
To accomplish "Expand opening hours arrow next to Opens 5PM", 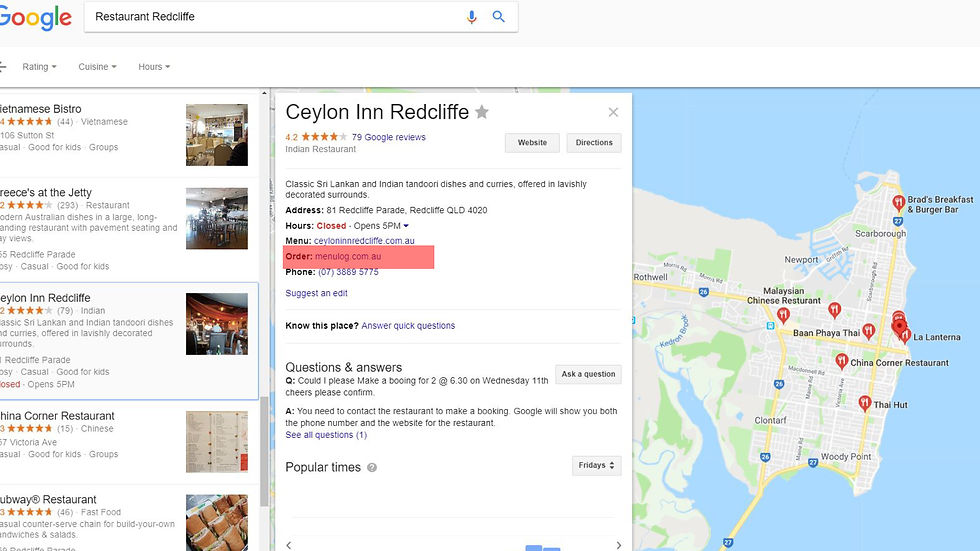I will pyautogui.click(x=406, y=226).
